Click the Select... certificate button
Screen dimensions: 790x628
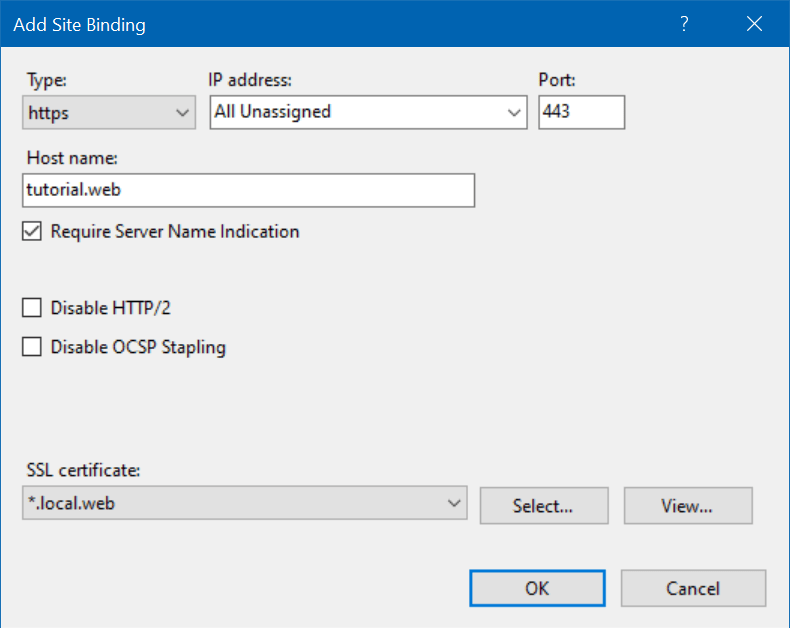[543, 506]
